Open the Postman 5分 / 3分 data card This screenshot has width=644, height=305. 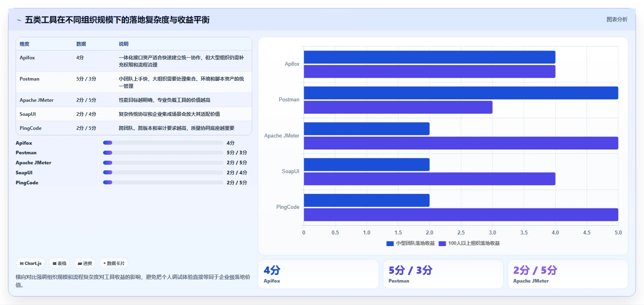click(x=443, y=274)
